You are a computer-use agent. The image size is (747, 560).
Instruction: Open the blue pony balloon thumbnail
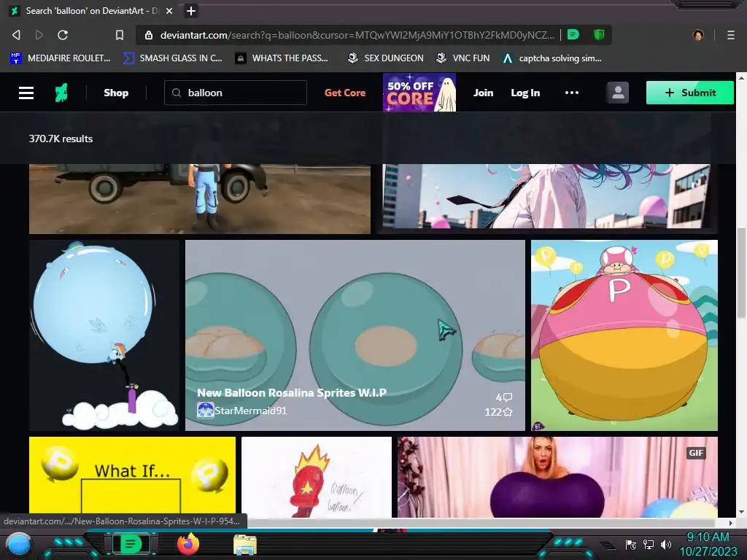(104, 335)
